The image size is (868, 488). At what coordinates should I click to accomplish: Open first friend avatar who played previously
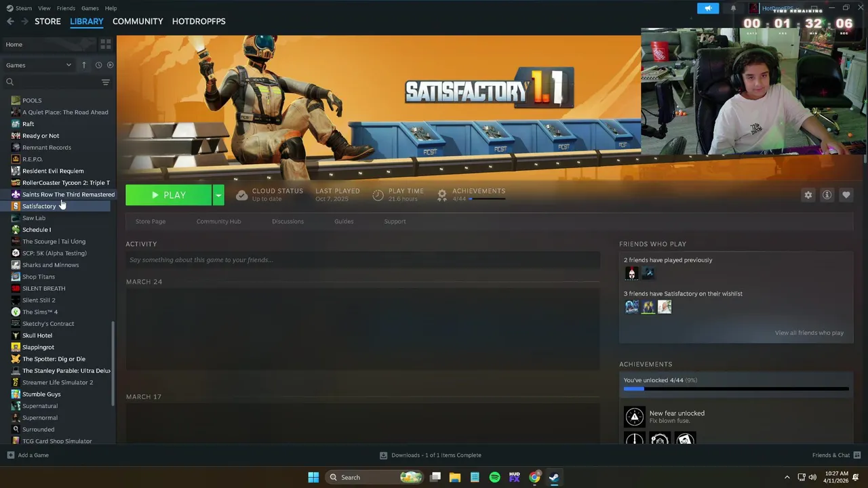pos(631,273)
